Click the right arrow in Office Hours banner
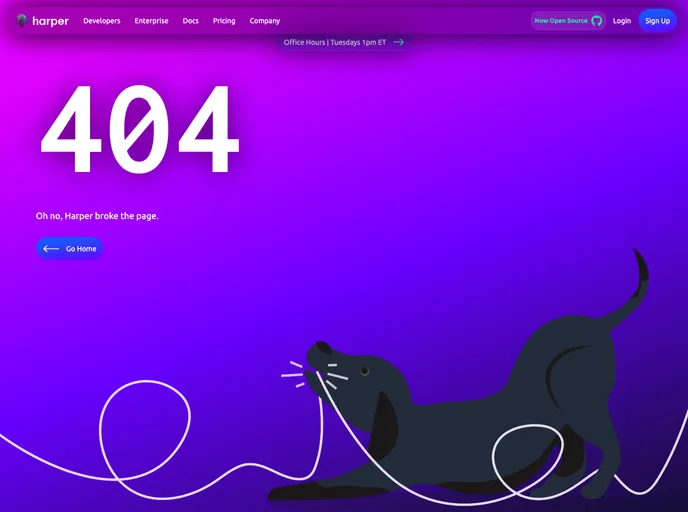This screenshot has height=512, width=688. pos(399,42)
